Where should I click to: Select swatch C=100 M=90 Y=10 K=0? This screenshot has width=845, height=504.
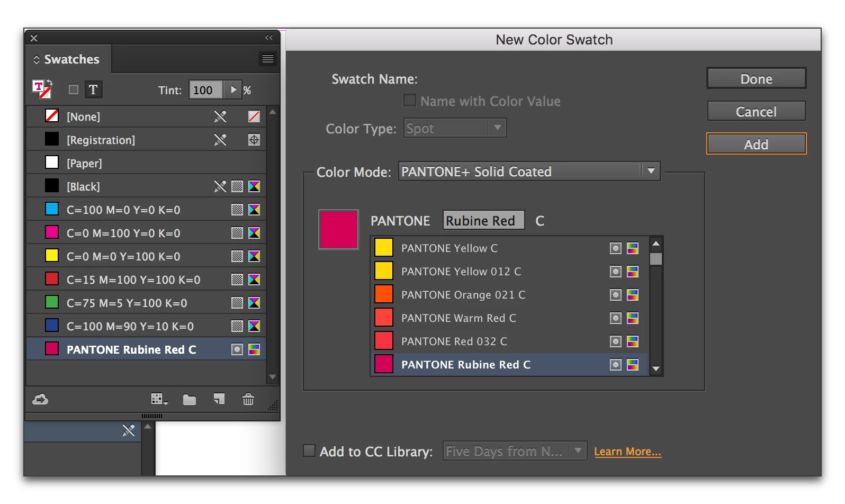pos(146,326)
